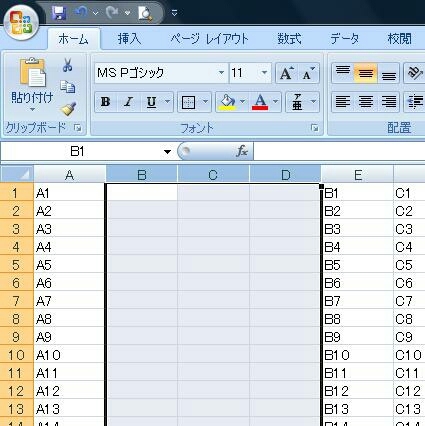Open the クリップボード dialog launcher
Screen dimensions: 425x426
(x=78, y=128)
